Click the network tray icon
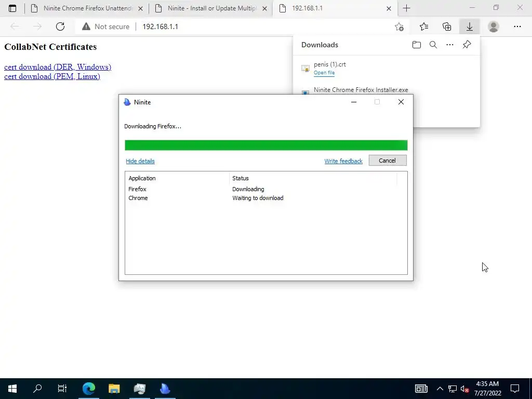The height and width of the screenshot is (399, 532). click(453, 389)
